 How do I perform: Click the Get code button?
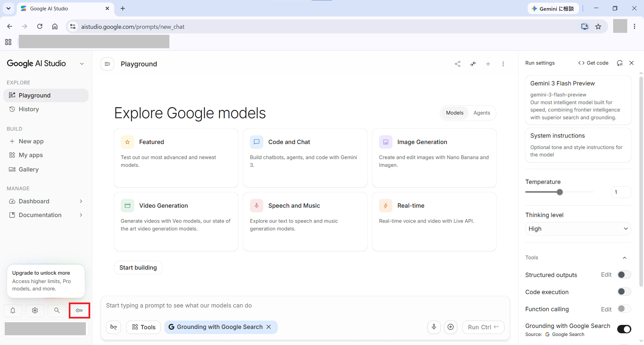click(593, 63)
